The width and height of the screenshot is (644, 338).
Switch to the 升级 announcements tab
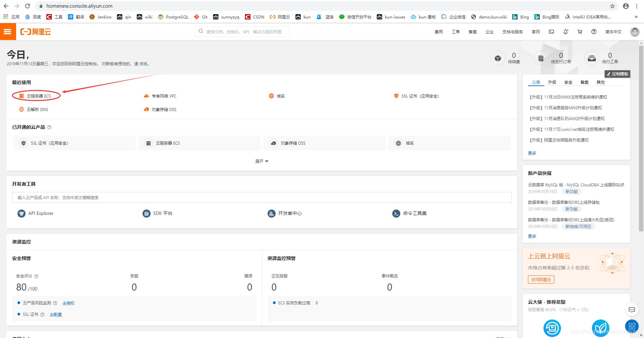tap(552, 82)
